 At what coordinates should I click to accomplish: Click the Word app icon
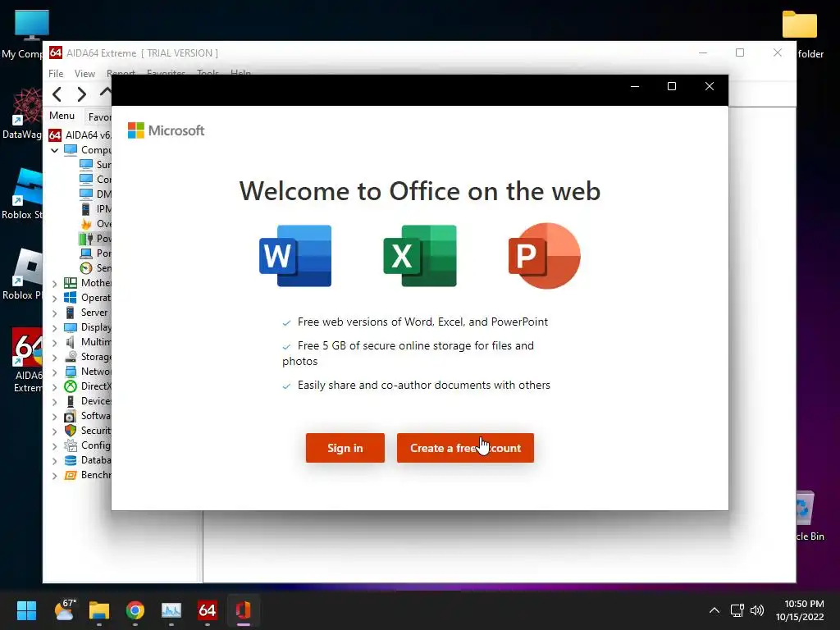pyautogui.click(x=295, y=256)
